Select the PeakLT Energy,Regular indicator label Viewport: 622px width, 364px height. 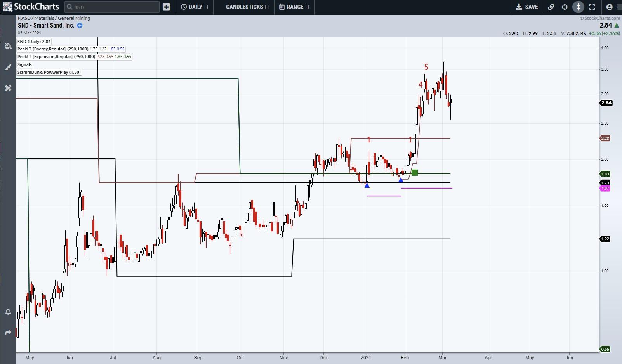[71, 49]
